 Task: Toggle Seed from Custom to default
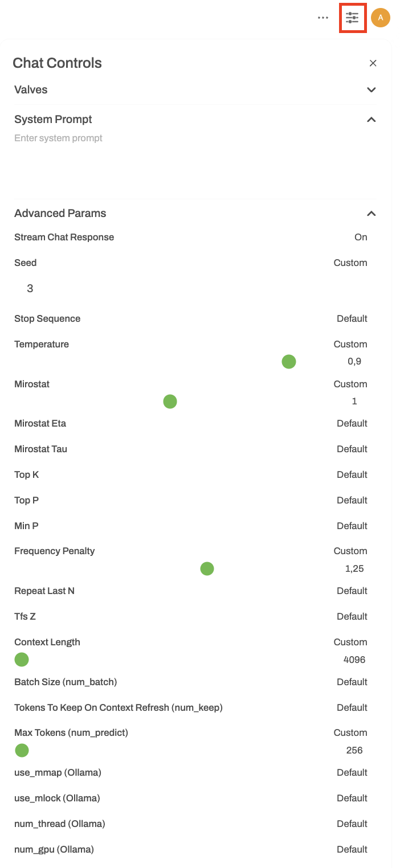(x=350, y=263)
